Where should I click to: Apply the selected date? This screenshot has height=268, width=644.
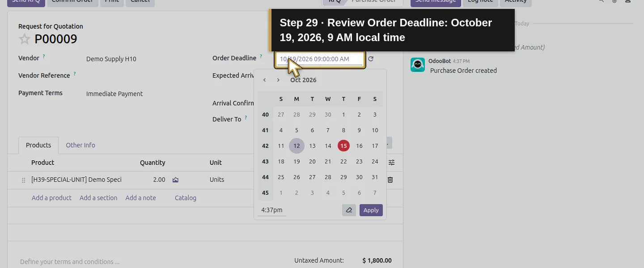click(x=371, y=210)
